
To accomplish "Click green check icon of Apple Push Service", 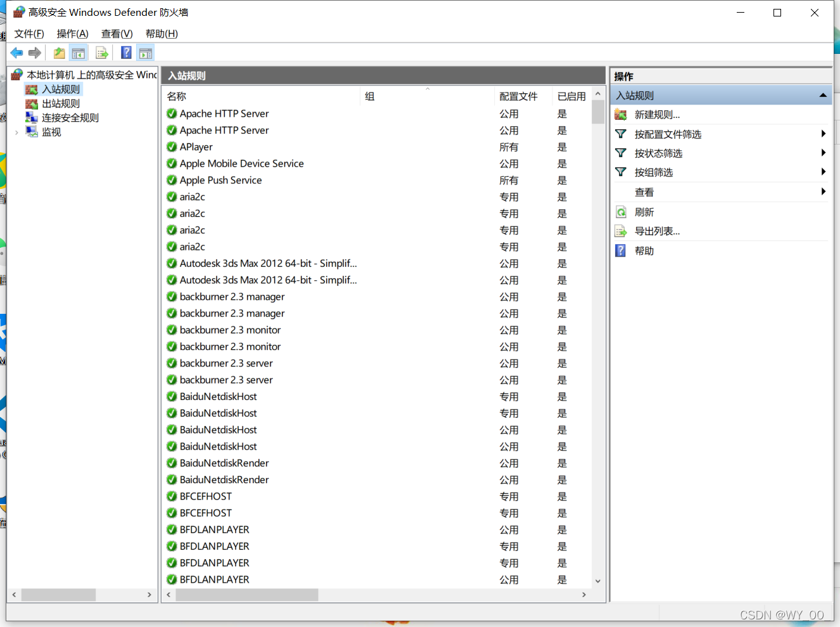I will [x=172, y=180].
